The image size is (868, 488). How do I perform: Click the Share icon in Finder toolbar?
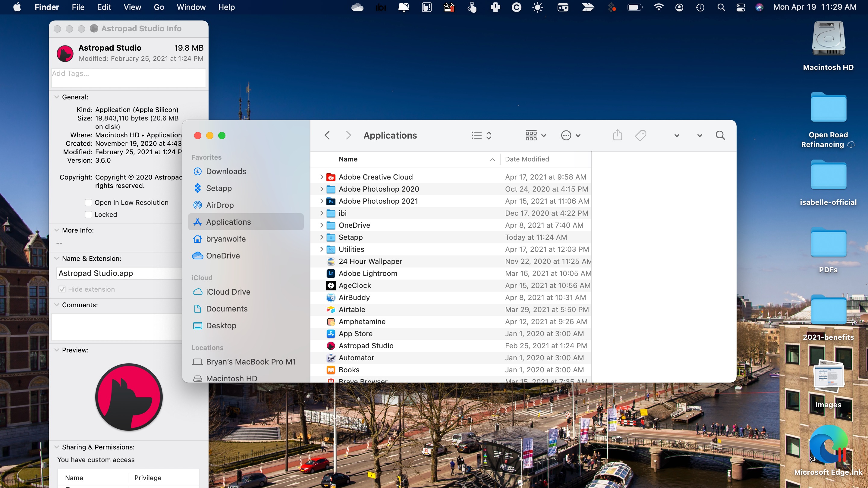click(617, 135)
